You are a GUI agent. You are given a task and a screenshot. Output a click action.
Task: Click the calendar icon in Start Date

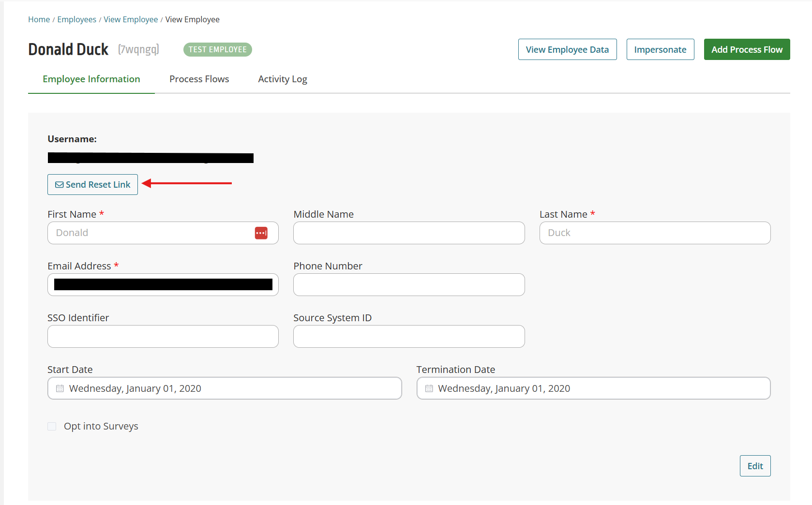(x=60, y=388)
